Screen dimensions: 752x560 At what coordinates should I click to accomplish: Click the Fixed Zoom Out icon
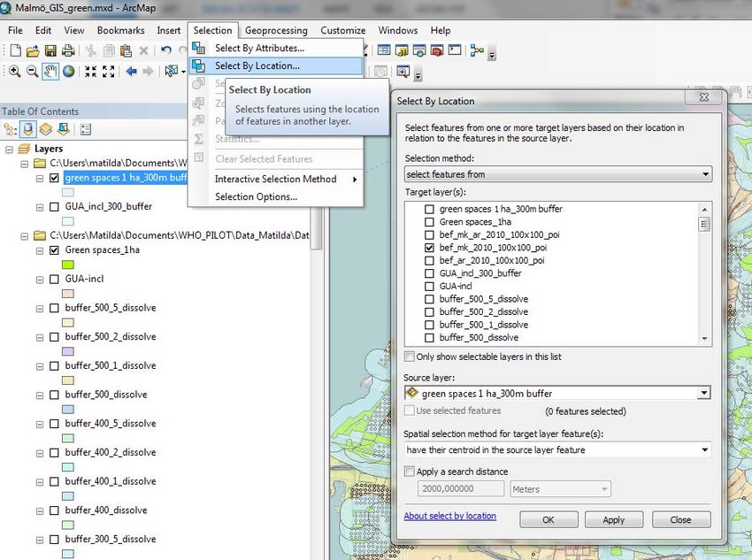109,72
